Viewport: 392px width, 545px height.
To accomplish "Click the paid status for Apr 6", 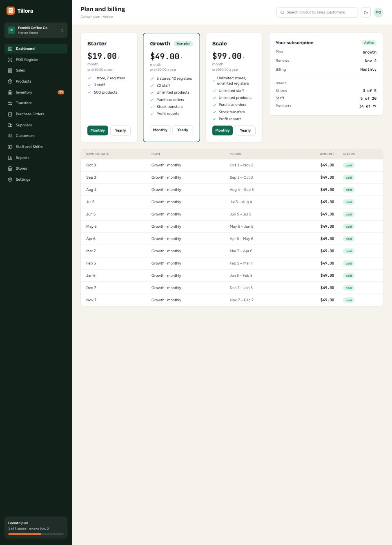I will tap(349, 239).
